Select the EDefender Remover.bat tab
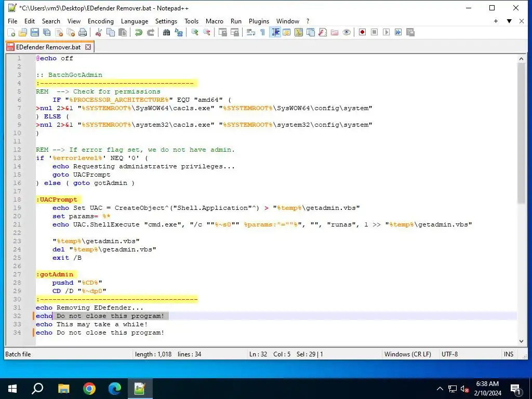 click(48, 47)
